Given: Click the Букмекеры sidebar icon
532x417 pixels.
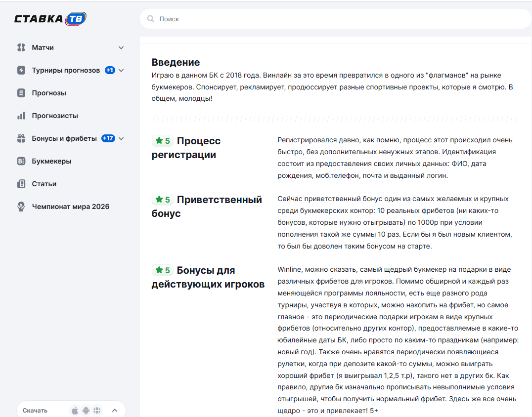Looking at the screenshot, I should [x=21, y=161].
